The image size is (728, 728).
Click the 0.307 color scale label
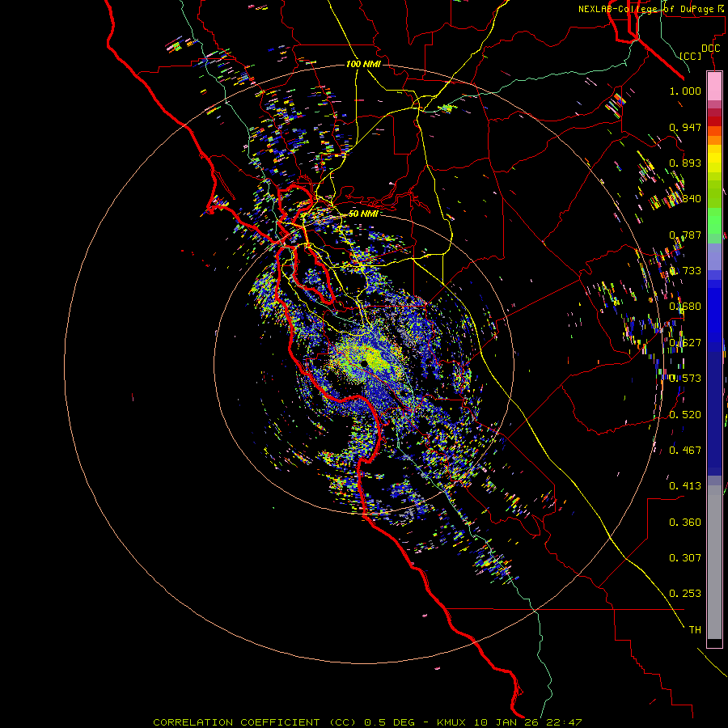pyautogui.click(x=685, y=557)
